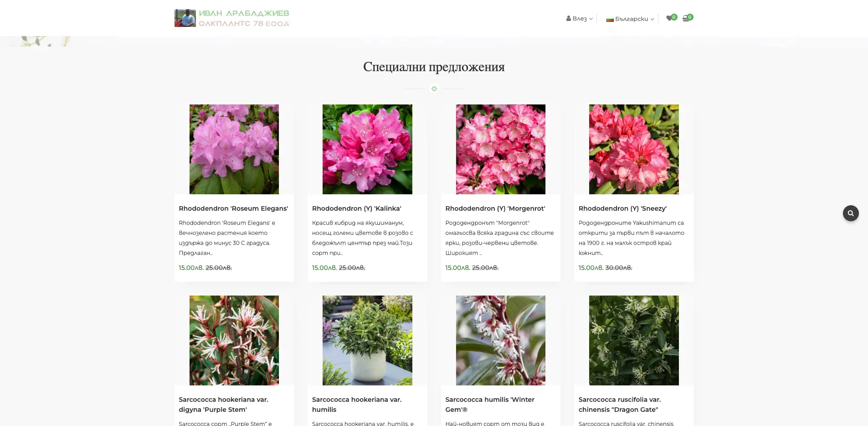Click Sarcococca hookeriana var. humilis title

click(357, 405)
